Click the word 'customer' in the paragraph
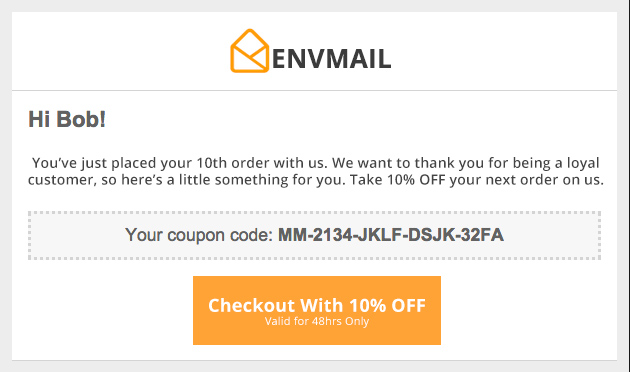 tap(62, 180)
